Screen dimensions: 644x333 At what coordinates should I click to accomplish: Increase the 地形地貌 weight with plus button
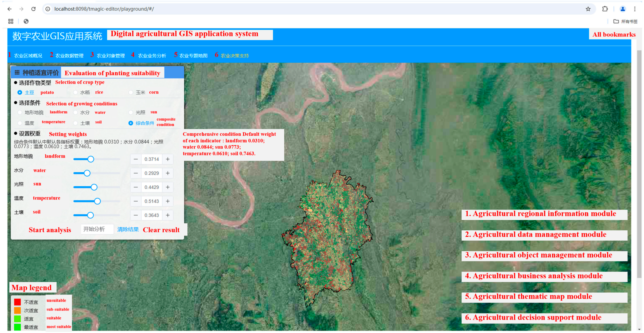[x=168, y=159]
